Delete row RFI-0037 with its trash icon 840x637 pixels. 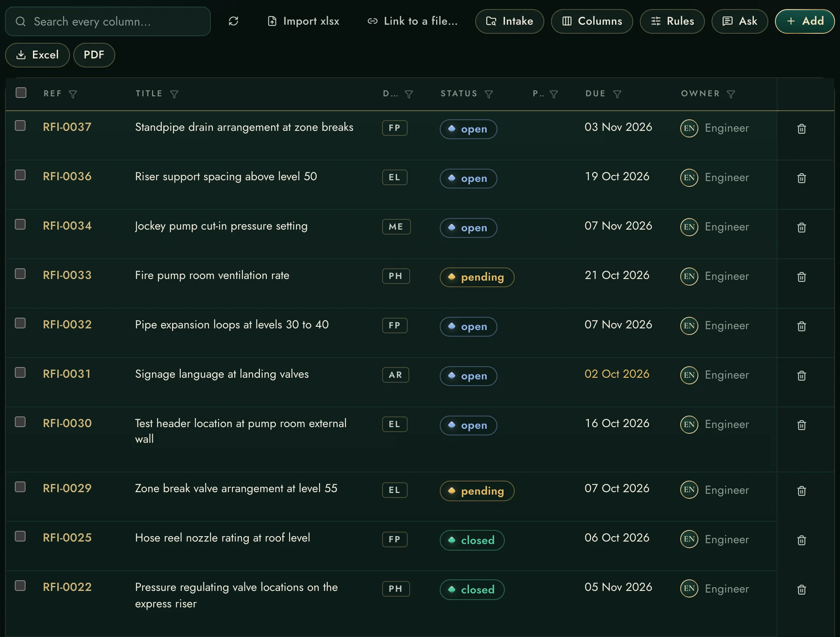801,129
